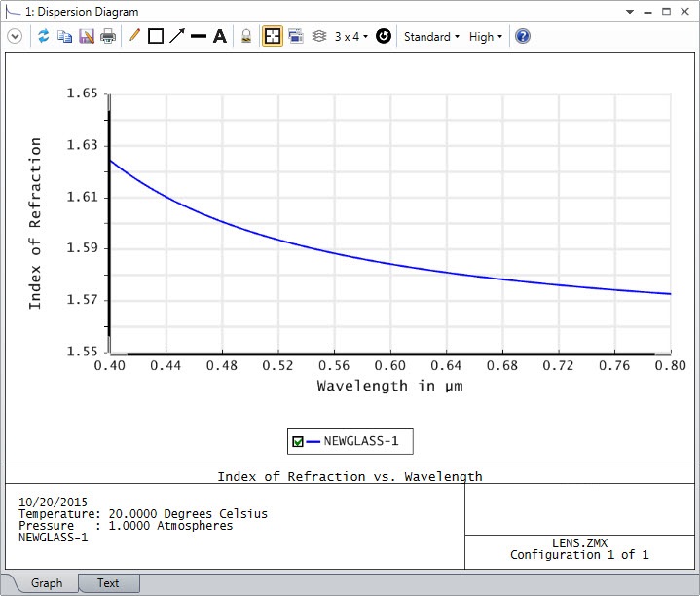700x596 pixels.
Task: Toggle the highlighted active cursor button
Action: point(273,36)
